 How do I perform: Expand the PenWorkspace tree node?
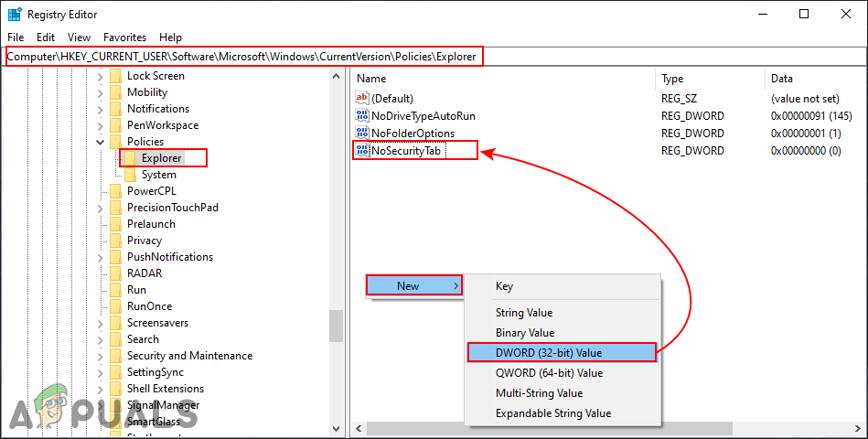click(101, 125)
